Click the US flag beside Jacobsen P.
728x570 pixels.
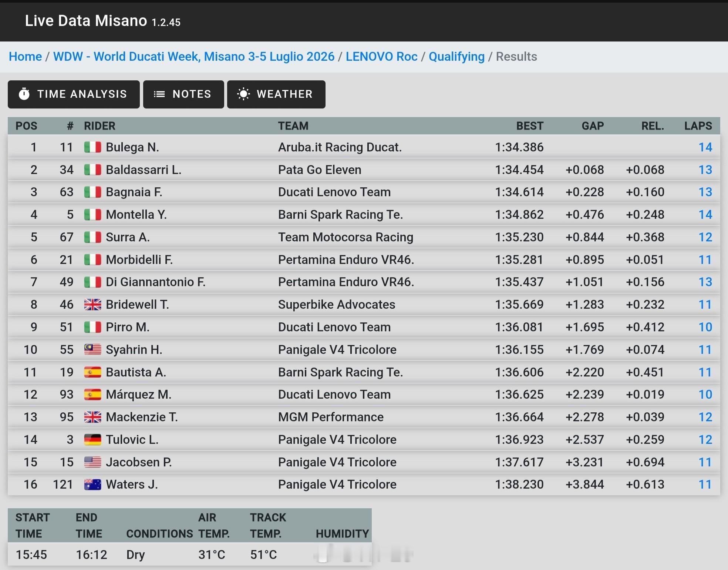tap(92, 462)
